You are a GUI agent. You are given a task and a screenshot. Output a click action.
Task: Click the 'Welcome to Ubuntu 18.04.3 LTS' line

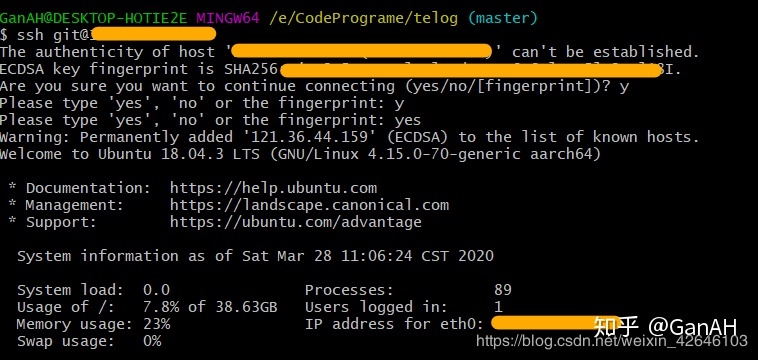pyautogui.click(x=300, y=154)
